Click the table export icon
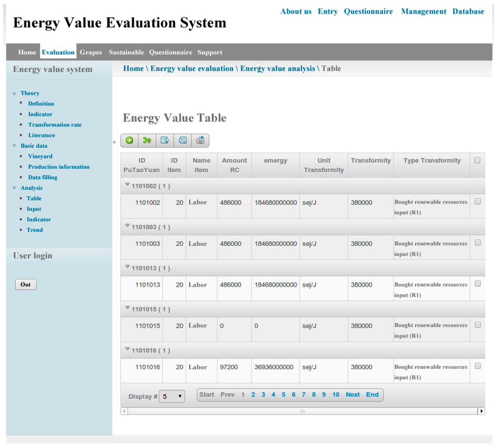Screen dimensions: 498x448 (x=165, y=140)
